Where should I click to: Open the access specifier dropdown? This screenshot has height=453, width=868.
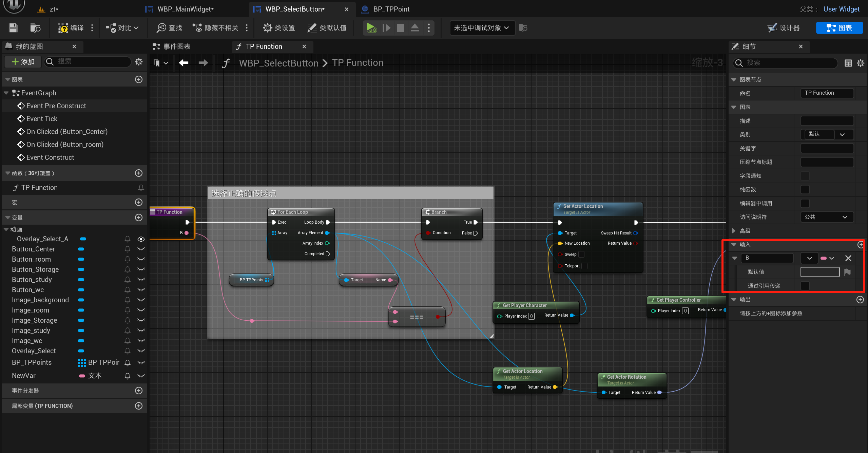(826, 217)
